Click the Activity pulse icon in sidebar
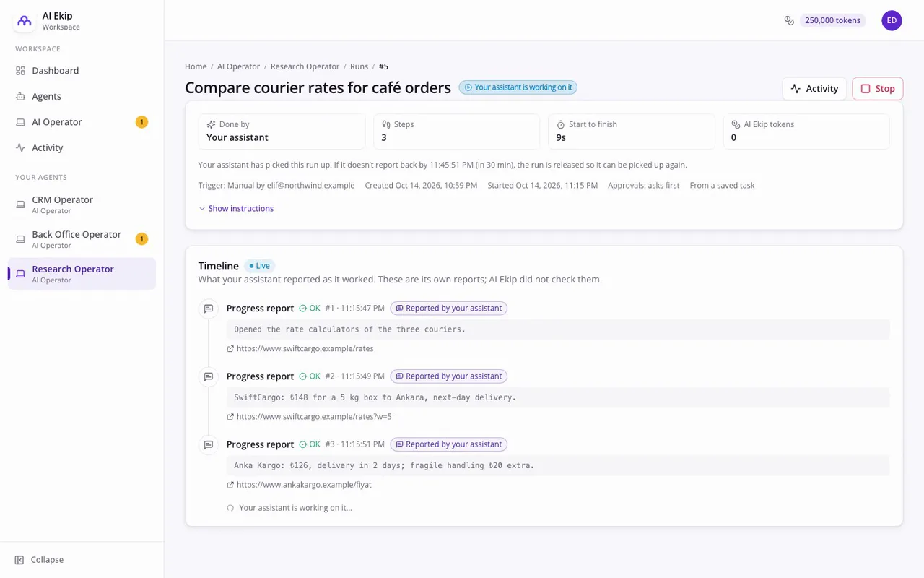 click(20, 147)
